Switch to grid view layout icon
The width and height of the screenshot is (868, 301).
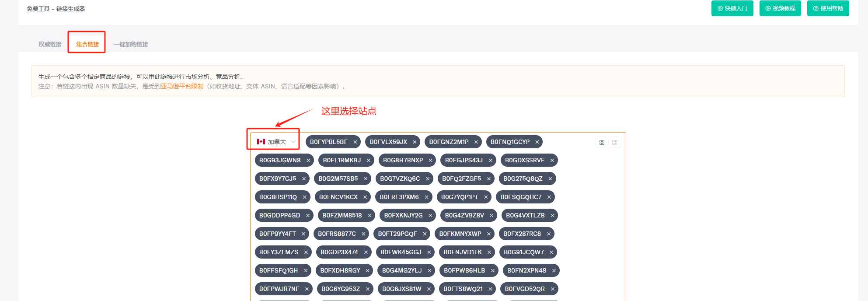602,142
